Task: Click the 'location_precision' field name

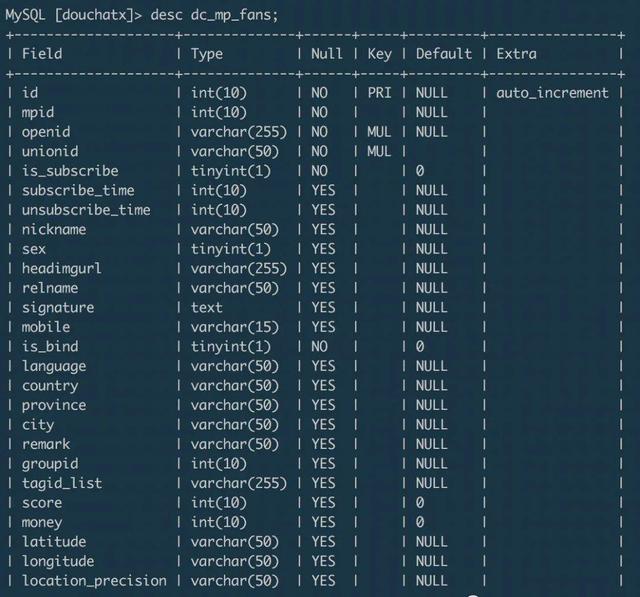Action: pos(94,580)
